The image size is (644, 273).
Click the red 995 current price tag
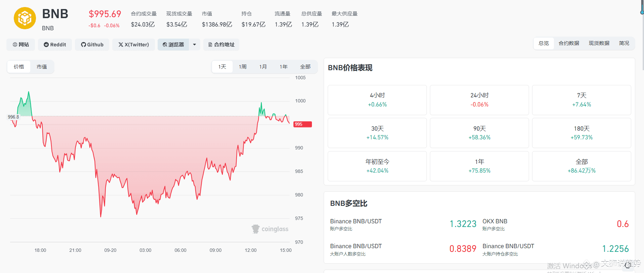[303, 124]
